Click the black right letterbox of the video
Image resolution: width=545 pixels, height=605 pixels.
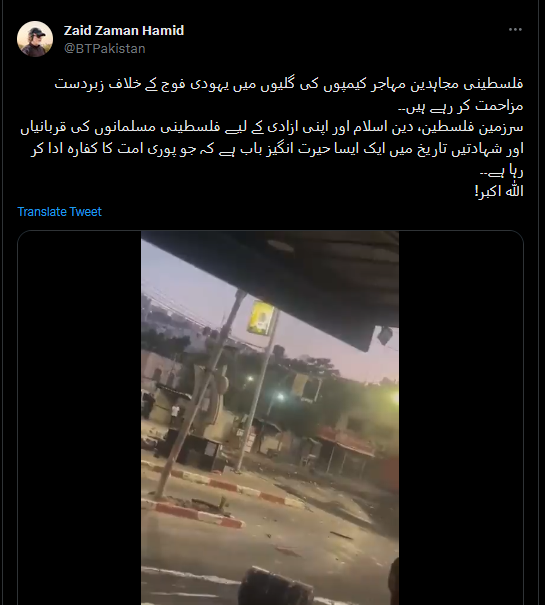461,417
